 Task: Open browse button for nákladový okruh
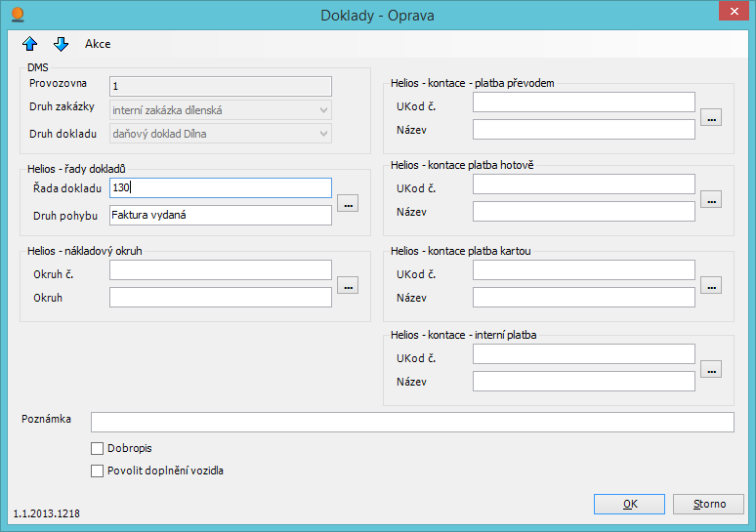point(348,285)
